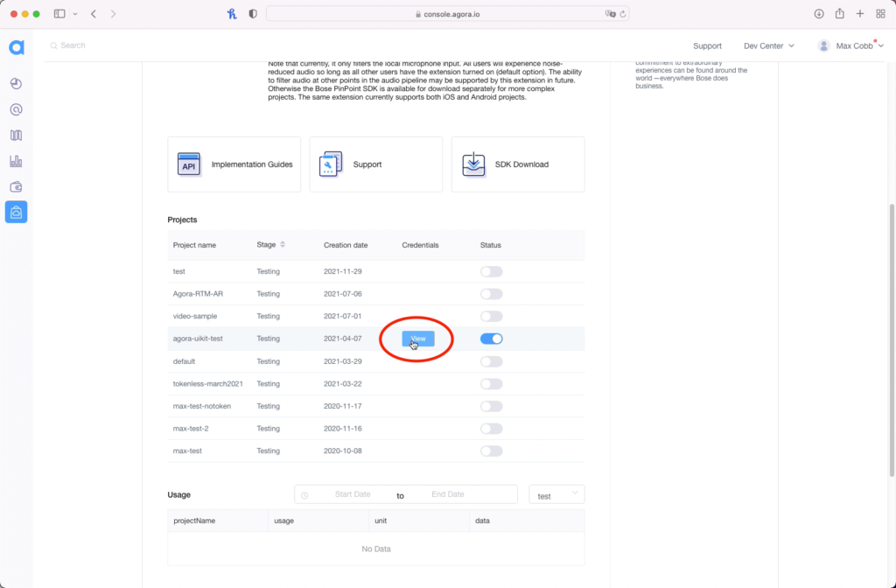
Task: Click the project name max-test-notoken
Action: pos(202,406)
